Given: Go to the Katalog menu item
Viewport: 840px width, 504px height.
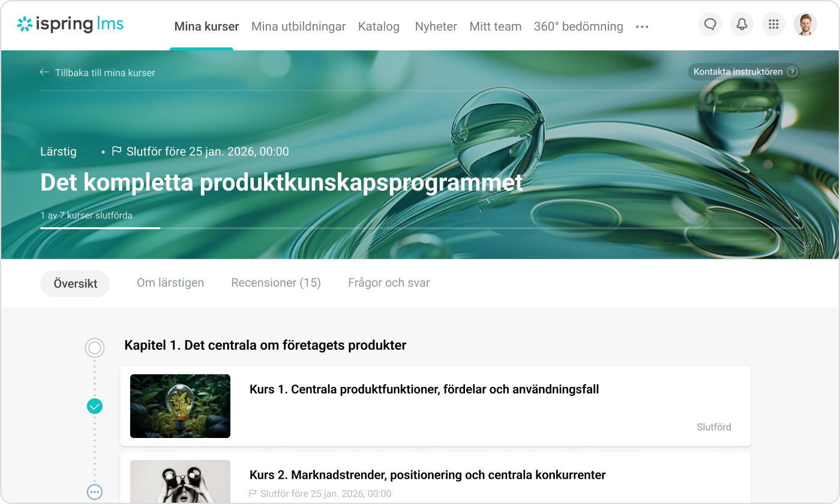Looking at the screenshot, I should tap(379, 26).
